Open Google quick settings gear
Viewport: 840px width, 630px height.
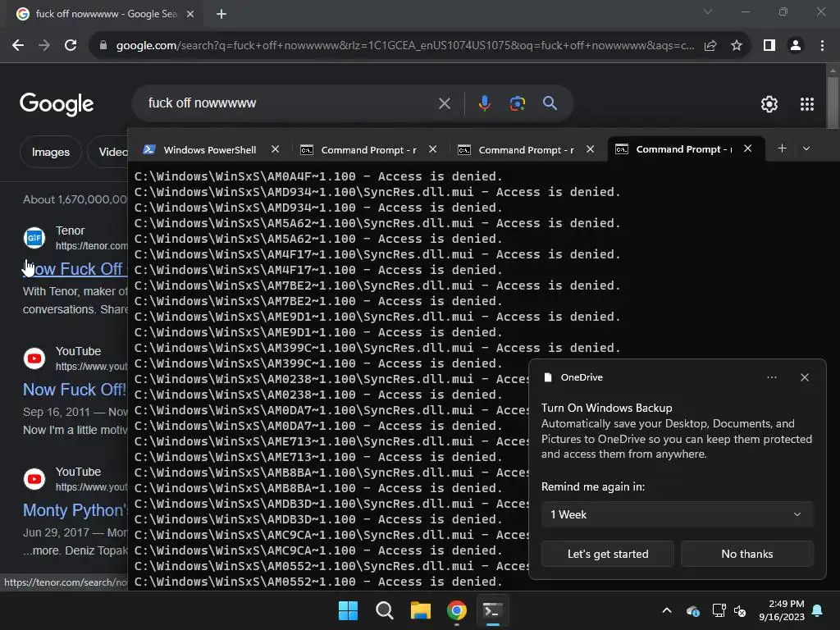coord(769,104)
